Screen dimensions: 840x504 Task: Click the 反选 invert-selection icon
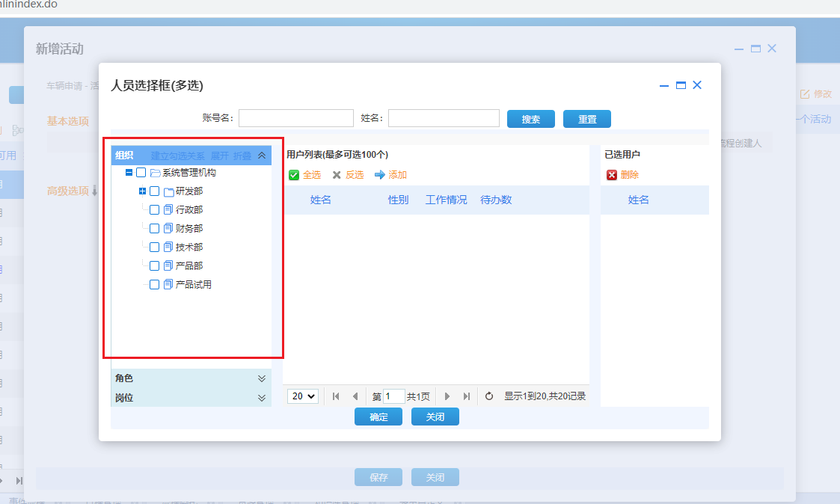(x=337, y=175)
